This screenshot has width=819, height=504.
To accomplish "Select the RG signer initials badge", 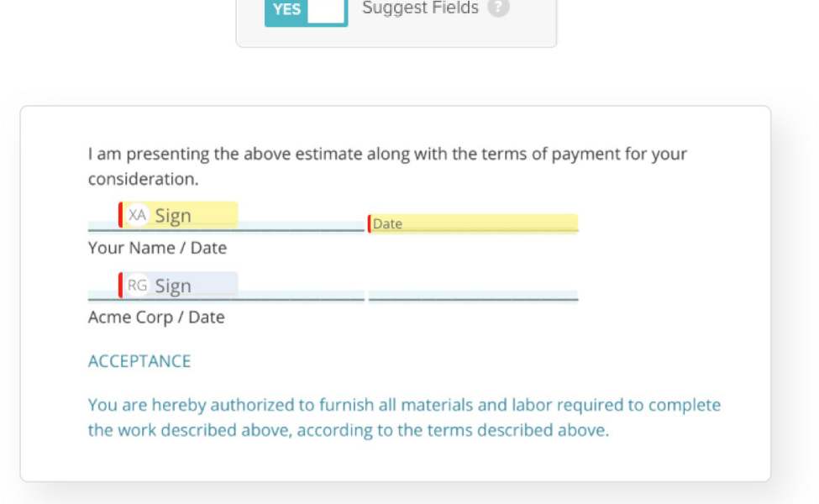I will (138, 285).
